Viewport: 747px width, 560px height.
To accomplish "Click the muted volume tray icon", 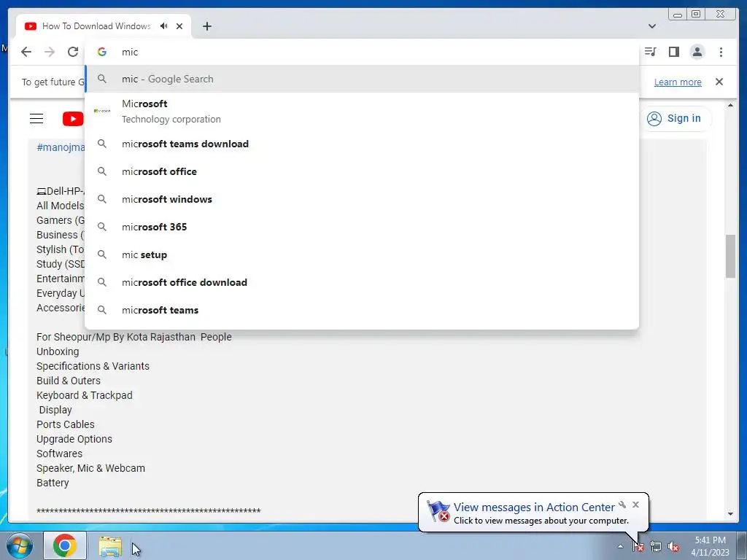I will pos(673,546).
